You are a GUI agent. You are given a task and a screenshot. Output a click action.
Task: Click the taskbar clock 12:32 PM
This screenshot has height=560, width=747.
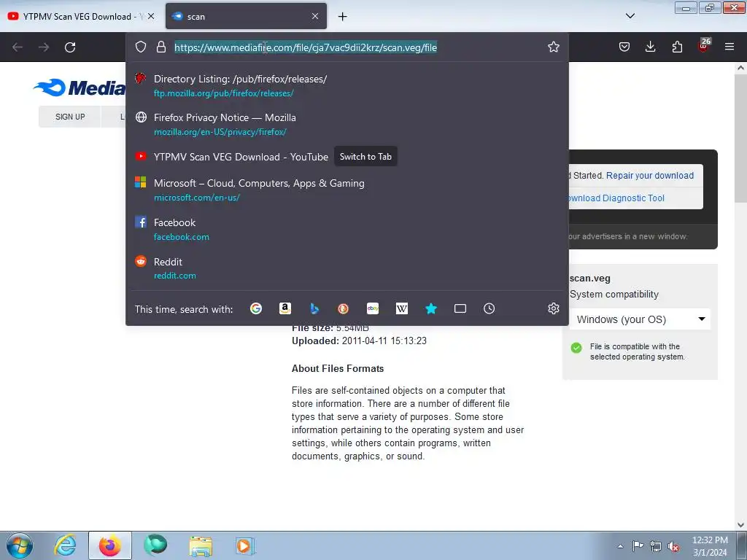(x=709, y=546)
